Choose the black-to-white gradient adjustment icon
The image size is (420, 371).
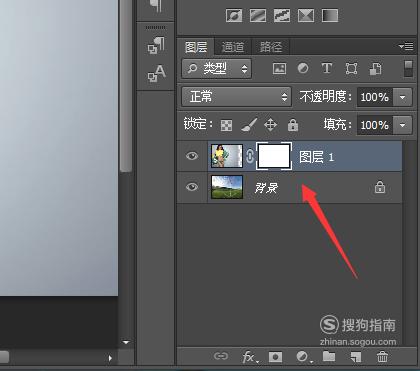click(x=330, y=15)
